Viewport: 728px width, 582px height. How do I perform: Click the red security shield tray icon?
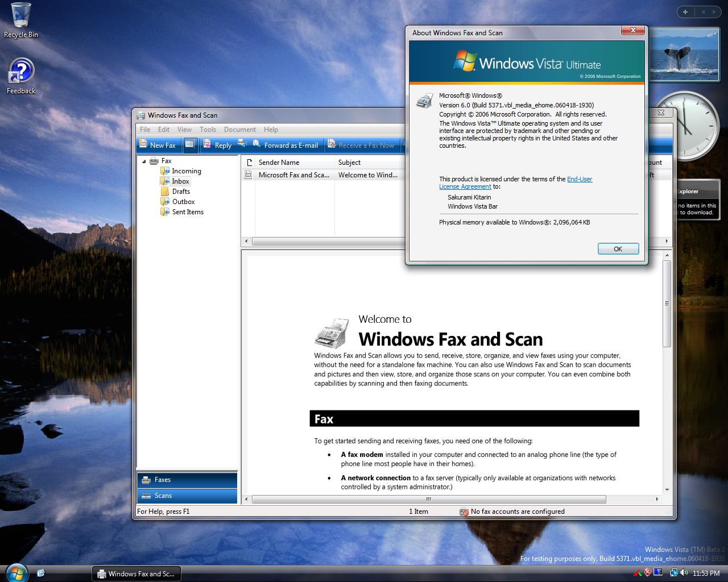click(x=647, y=572)
